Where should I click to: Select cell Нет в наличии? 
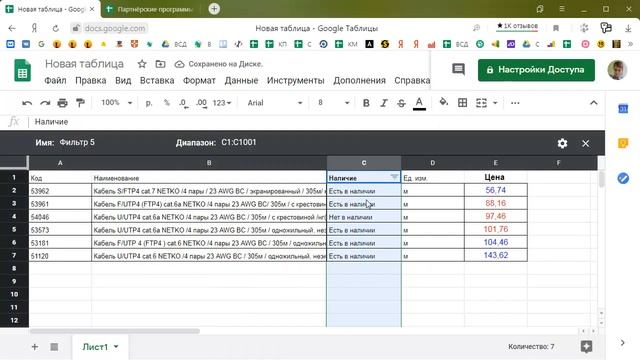point(364,217)
